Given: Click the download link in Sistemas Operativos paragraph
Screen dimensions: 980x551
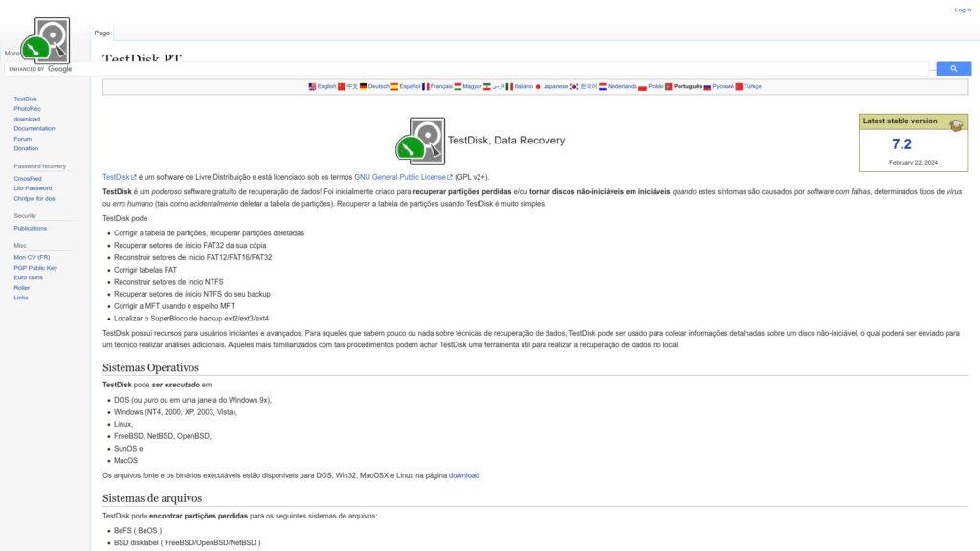Looking at the screenshot, I should click(464, 475).
